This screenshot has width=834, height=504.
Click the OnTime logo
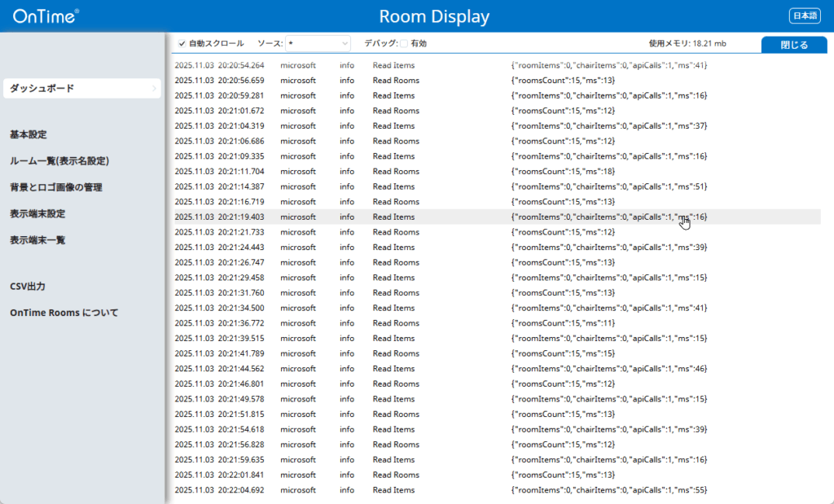(46, 15)
